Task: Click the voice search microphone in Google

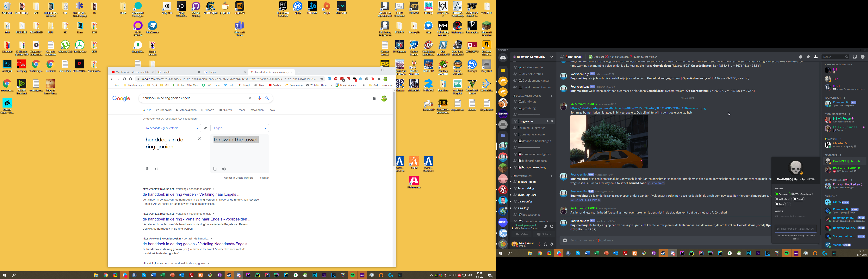Action: point(259,98)
